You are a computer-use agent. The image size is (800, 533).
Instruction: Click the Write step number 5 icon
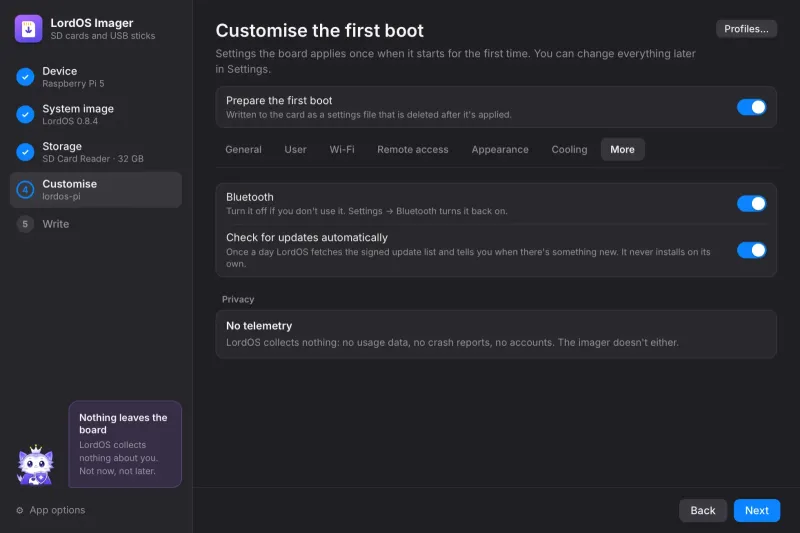point(25,224)
